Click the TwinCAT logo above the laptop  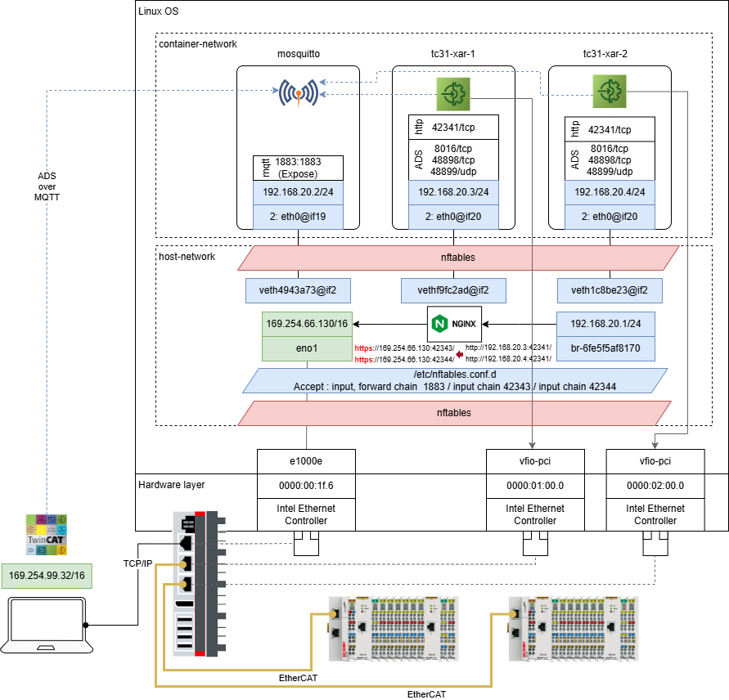coord(47,534)
